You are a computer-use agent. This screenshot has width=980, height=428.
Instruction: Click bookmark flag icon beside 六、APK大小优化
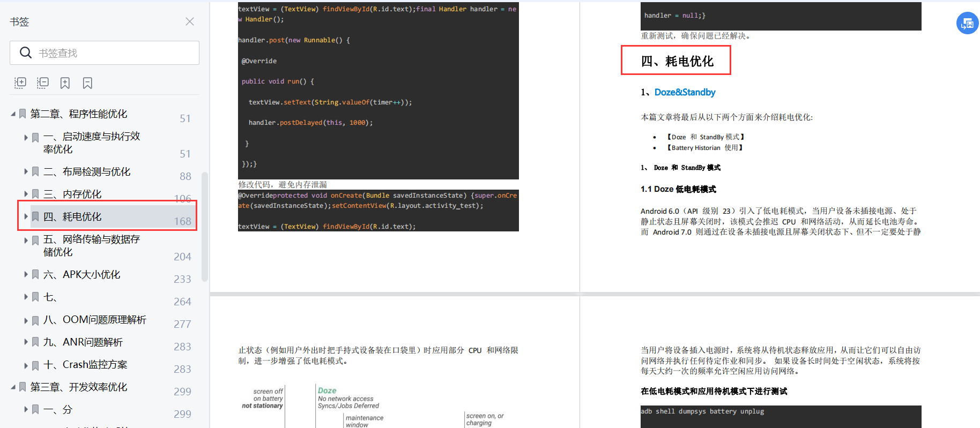pos(35,275)
